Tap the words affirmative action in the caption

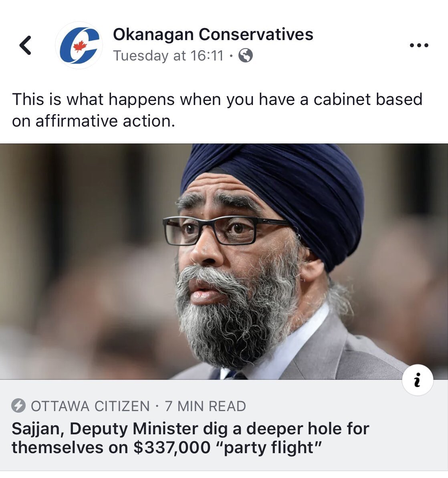(x=105, y=121)
